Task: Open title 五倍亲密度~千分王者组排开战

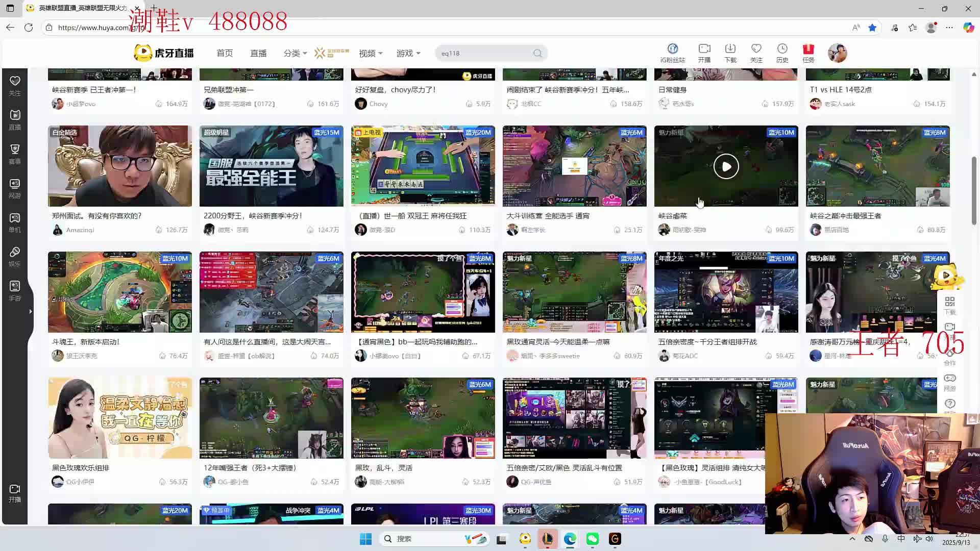Action: 707,342
